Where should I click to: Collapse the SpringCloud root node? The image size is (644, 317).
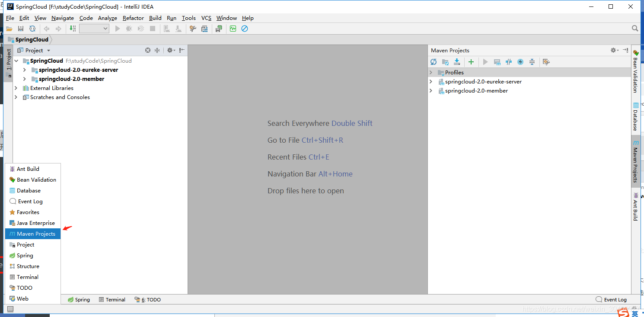[x=16, y=61]
